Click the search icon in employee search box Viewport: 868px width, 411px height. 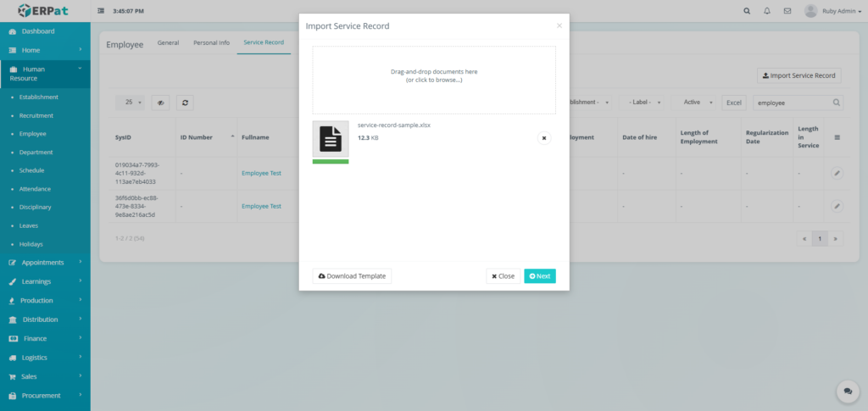[x=837, y=103]
